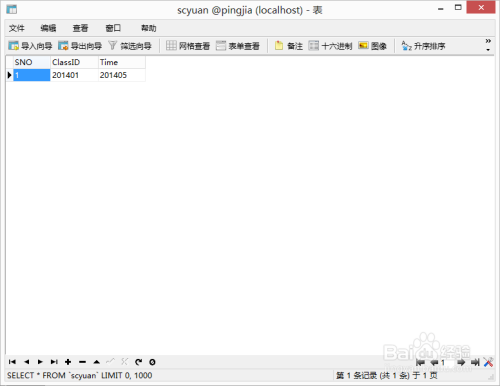500x386 pixels.
Task: Click the greyed cancel changes X
Action: pos(124,361)
